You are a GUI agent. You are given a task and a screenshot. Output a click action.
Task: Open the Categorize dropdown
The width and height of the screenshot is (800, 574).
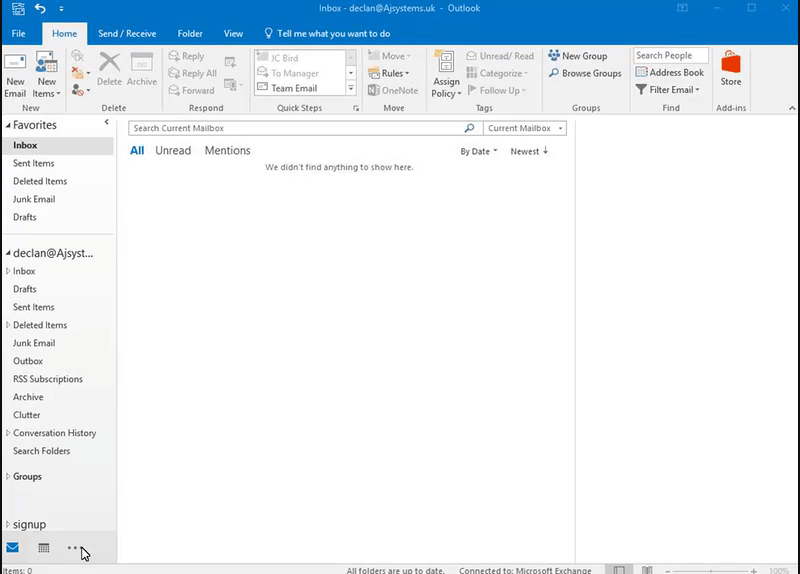click(497, 73)
